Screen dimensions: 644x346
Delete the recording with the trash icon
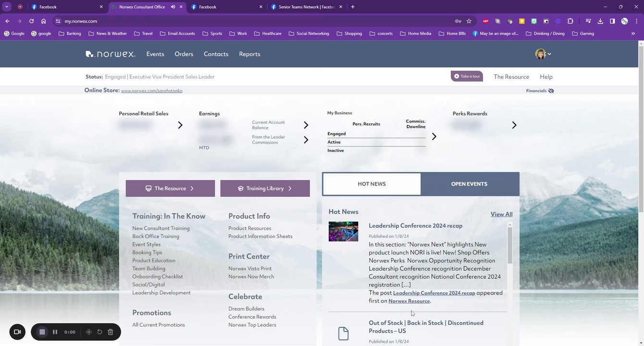pyautogui.click(x=110, y=332)
